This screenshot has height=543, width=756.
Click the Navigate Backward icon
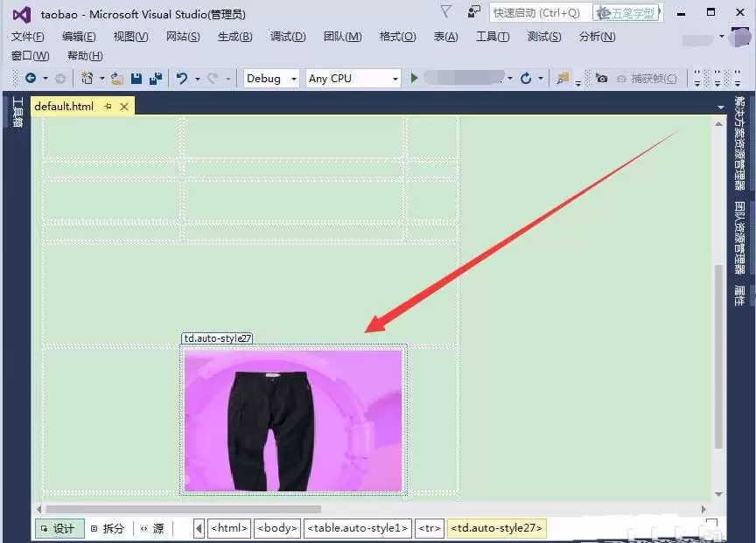pyautogui.click(x=31, y=79)
